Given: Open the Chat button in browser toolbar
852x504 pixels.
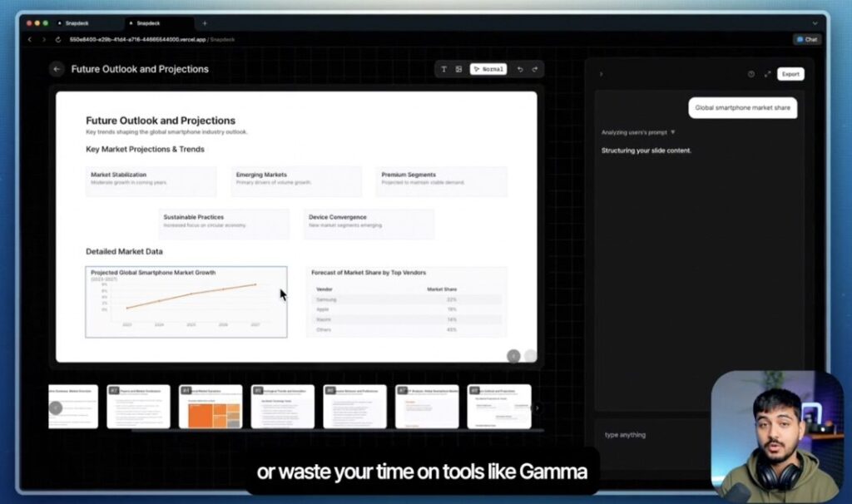Looking at the screenshot, I should point(807,39).
